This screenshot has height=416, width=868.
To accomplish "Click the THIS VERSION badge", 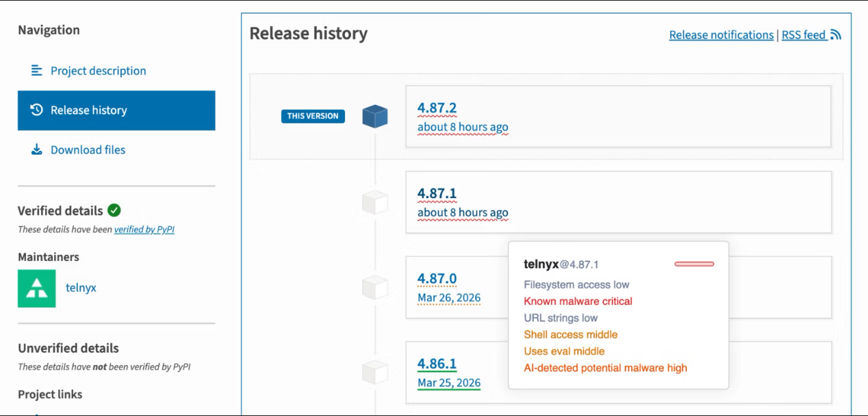I will pyautogui.click(x=313, y=116).
